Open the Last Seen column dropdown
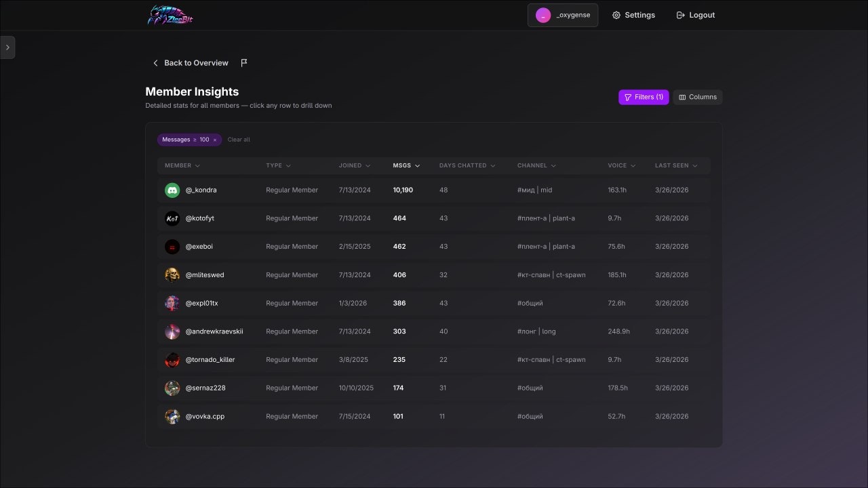The image size is (868, 488). (675, 165)
